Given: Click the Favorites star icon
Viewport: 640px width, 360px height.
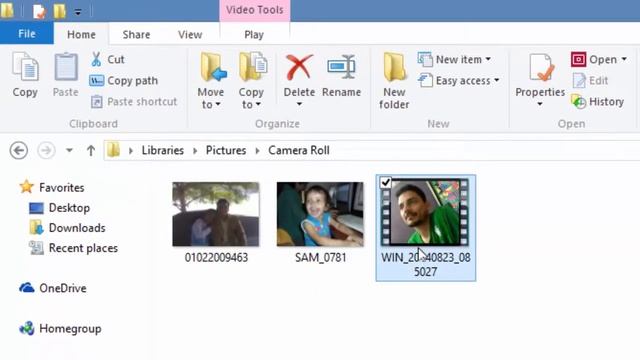Looking at the screenshot, I should 27,187.
